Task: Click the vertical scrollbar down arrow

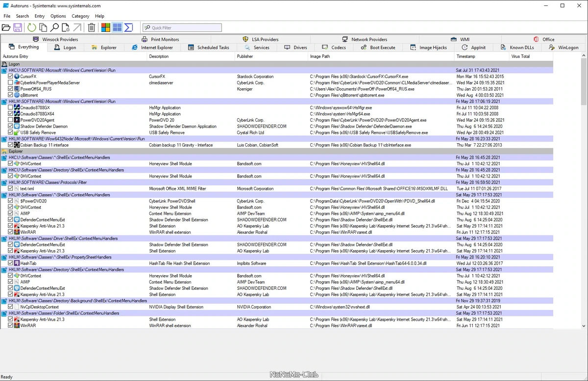Action: click(x=584, y=325)
